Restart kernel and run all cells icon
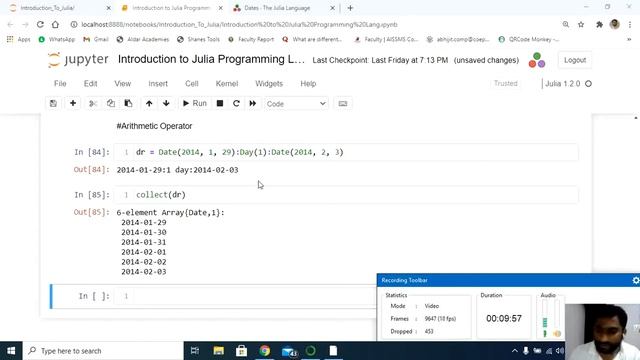The image size is (640, 360). (x=253, y=103)
